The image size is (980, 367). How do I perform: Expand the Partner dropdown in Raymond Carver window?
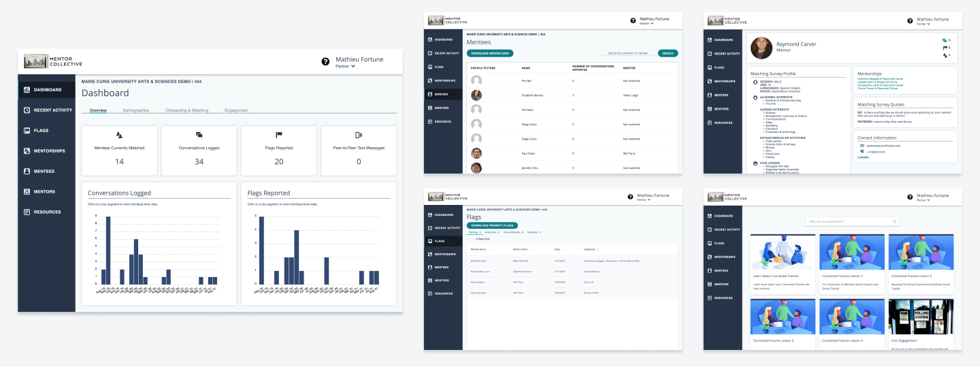[924, 23]
